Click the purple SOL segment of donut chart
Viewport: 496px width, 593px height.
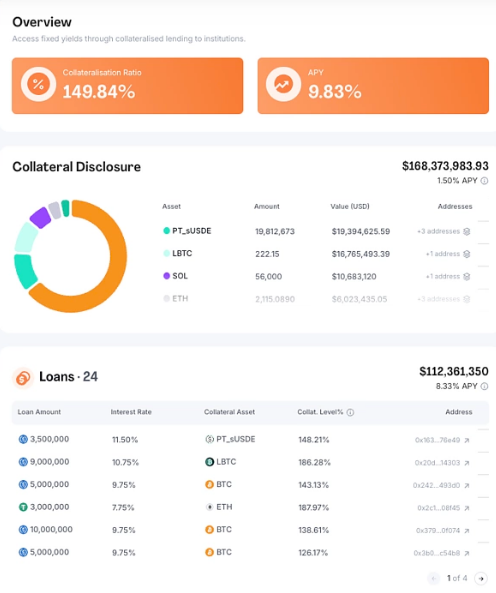pyautogui.click(x=40, y=218)
